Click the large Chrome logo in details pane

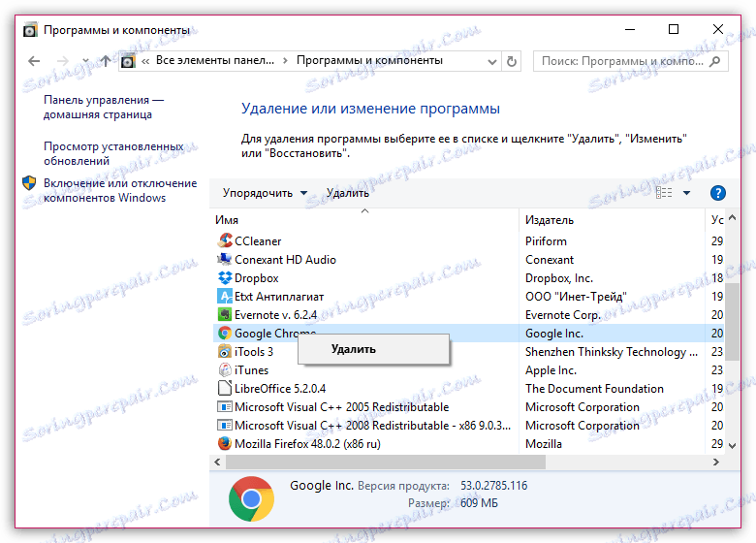coord(251,498)
